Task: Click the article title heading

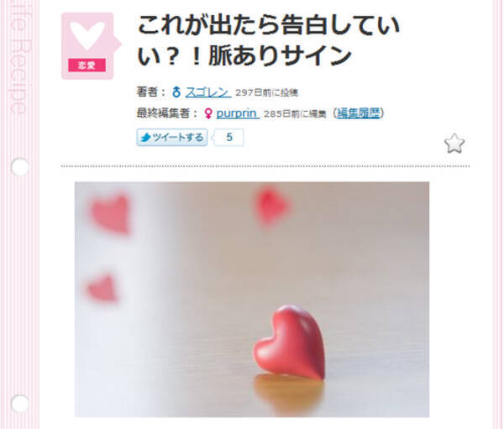Action: 268,40
